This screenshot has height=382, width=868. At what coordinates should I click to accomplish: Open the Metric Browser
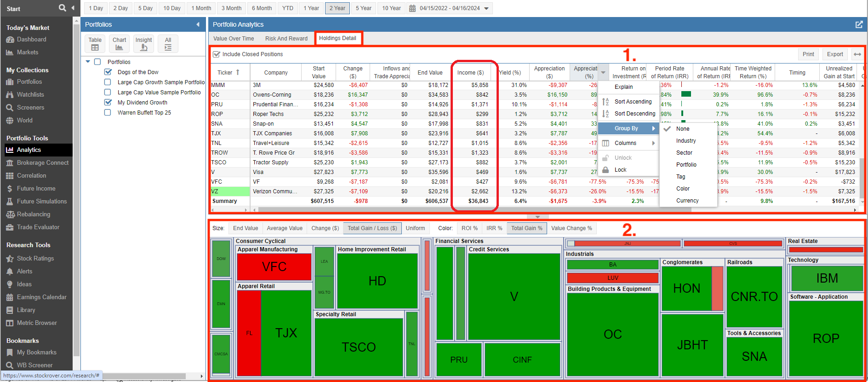(37, 323)
